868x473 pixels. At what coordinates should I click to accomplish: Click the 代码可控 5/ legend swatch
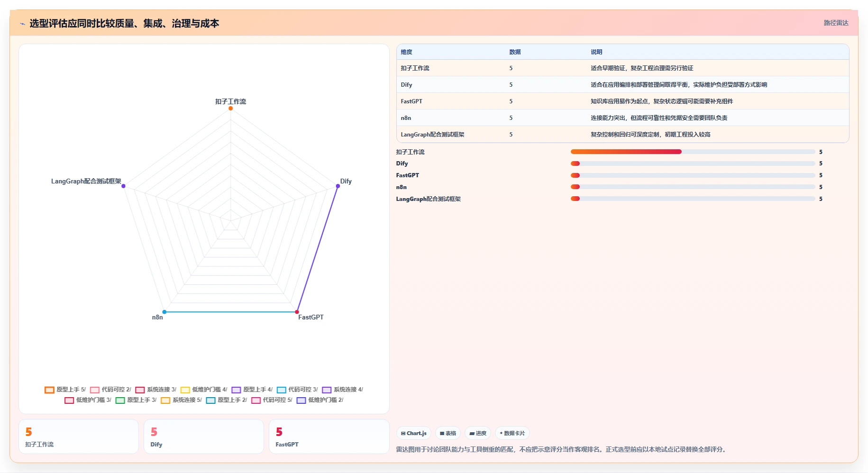[x=256, y=400]
